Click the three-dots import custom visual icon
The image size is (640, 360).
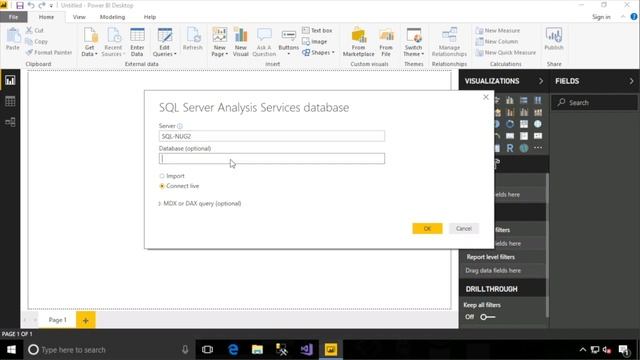(x=538, y=148)
